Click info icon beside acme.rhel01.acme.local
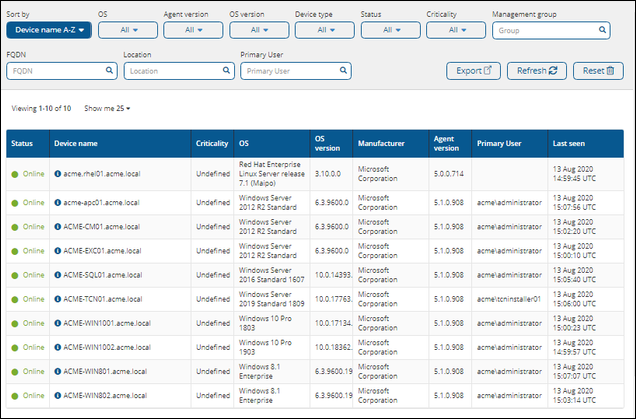The width and height of the screenshot is (636, 419). tap(58, 173)
